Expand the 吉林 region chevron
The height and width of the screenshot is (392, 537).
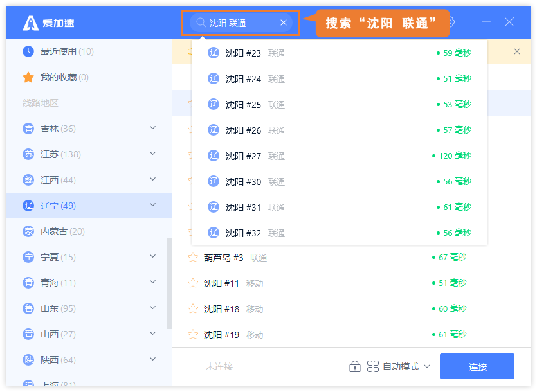pos(153,128)
